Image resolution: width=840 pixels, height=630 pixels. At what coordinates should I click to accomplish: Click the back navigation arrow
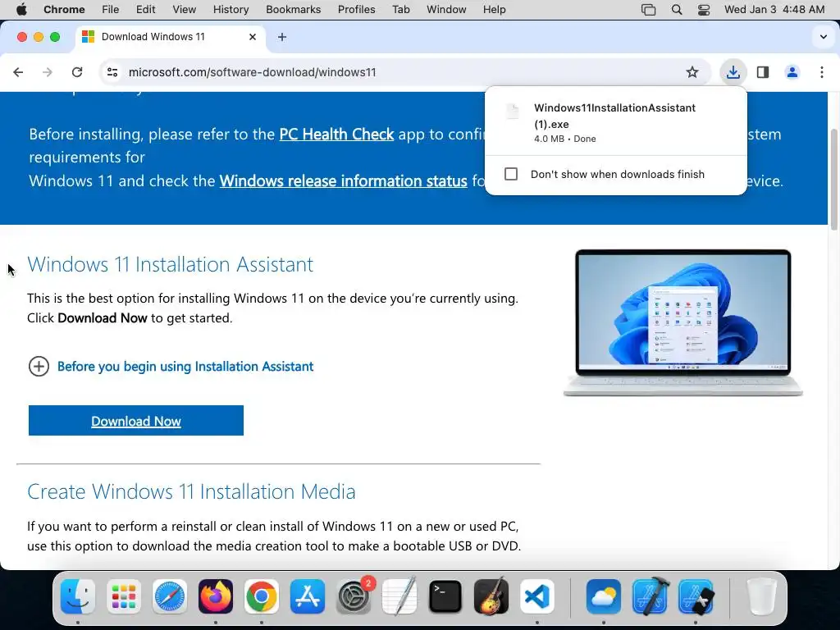tap(18, 72)
